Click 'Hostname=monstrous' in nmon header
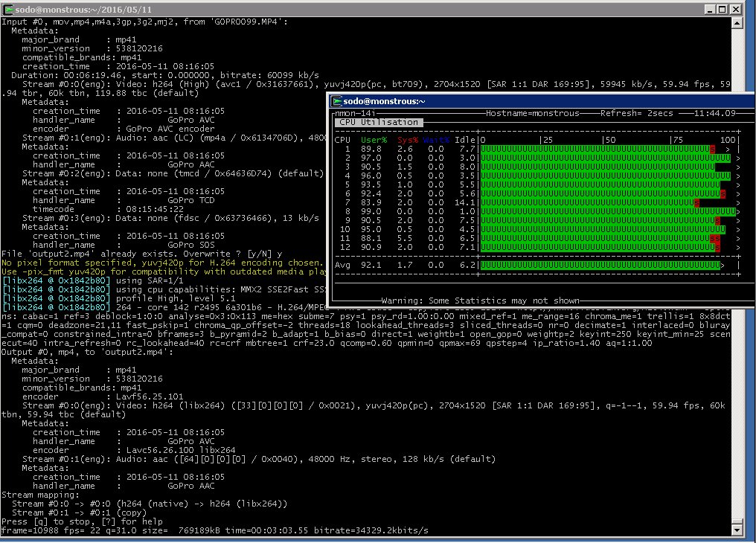 pos(532,113)
